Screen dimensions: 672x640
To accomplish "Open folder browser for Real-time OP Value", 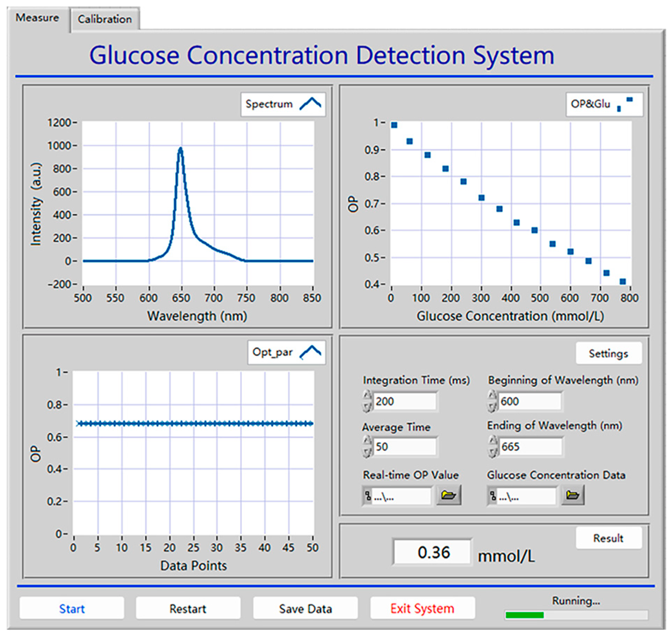I will [x=449, y=495].
